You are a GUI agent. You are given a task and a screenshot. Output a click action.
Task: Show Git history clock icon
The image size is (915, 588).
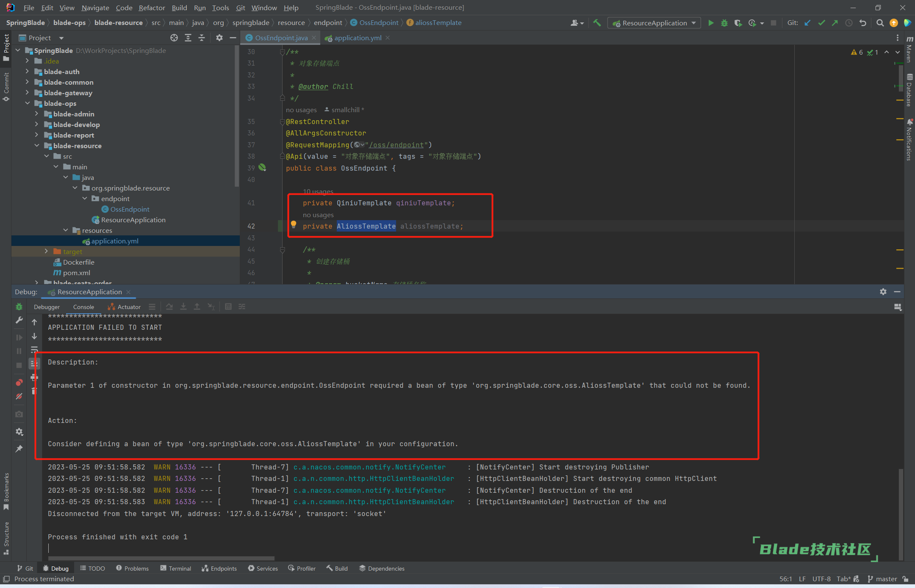[x=849, y=23]
